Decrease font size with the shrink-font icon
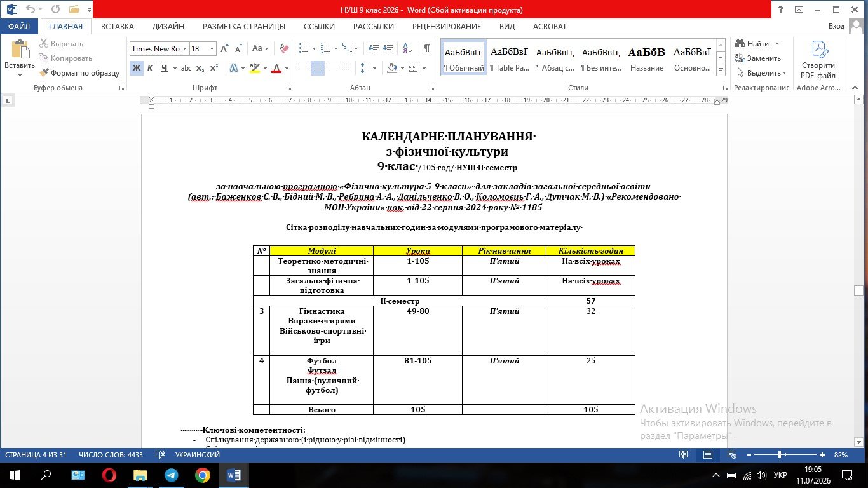The height and width of the screenshot is (488, 868). 239,48
